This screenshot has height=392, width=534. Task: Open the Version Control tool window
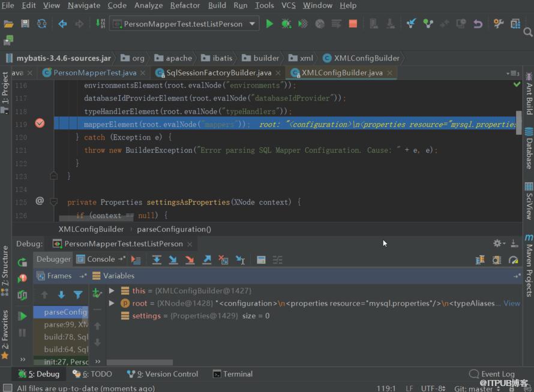[163, 374]
